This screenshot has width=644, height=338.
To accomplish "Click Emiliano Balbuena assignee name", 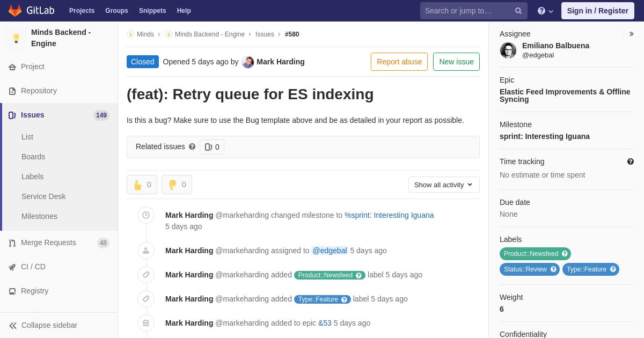I will coord(555,46).
